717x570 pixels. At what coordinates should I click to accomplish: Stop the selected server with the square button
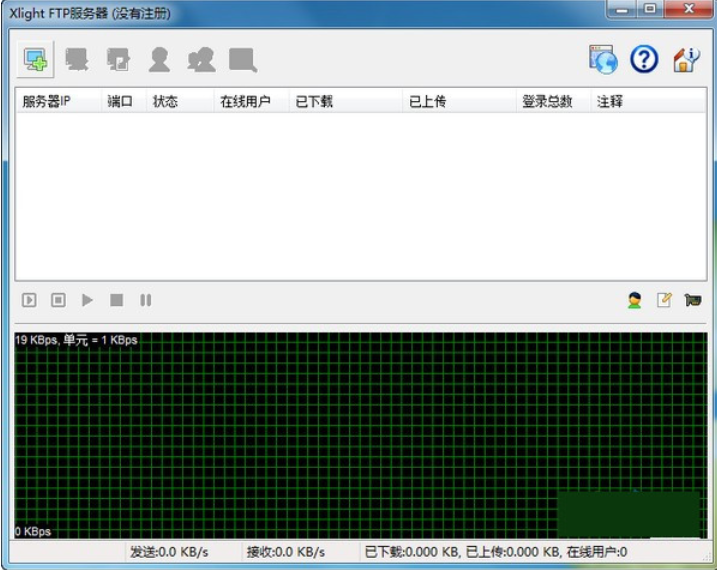pyautogui.click(x=117, y=300)
